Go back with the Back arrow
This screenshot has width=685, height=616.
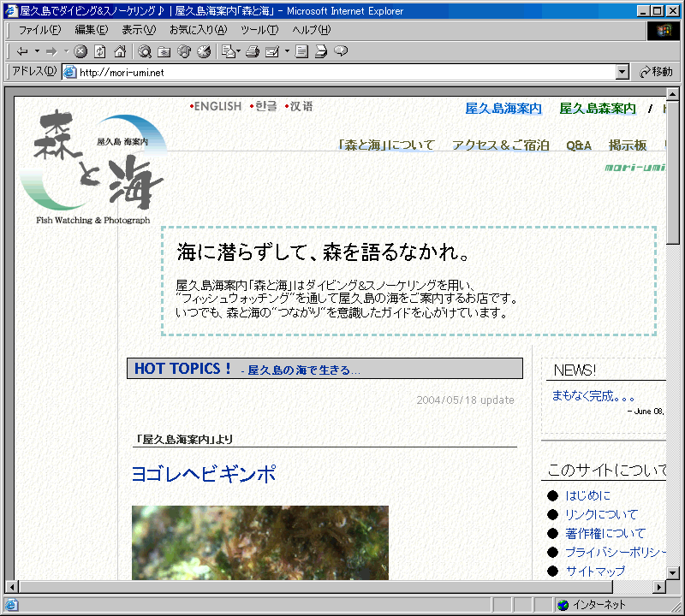pyautogui.click(x=22, y=51)
